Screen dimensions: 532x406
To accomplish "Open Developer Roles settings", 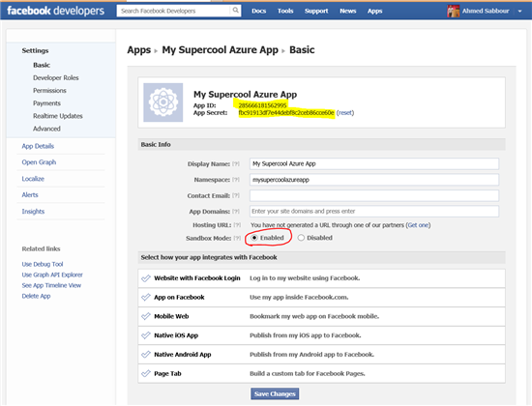I will [x=56, y=78].
